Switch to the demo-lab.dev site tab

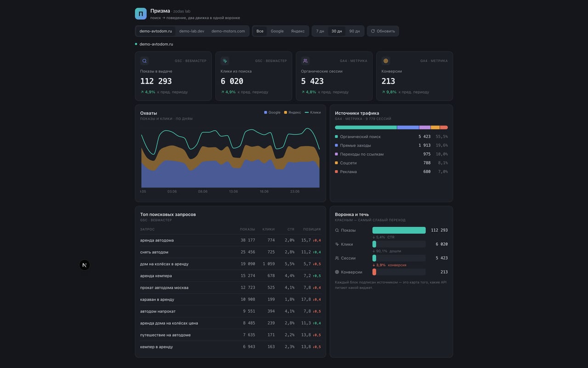(x=192, y=31)
